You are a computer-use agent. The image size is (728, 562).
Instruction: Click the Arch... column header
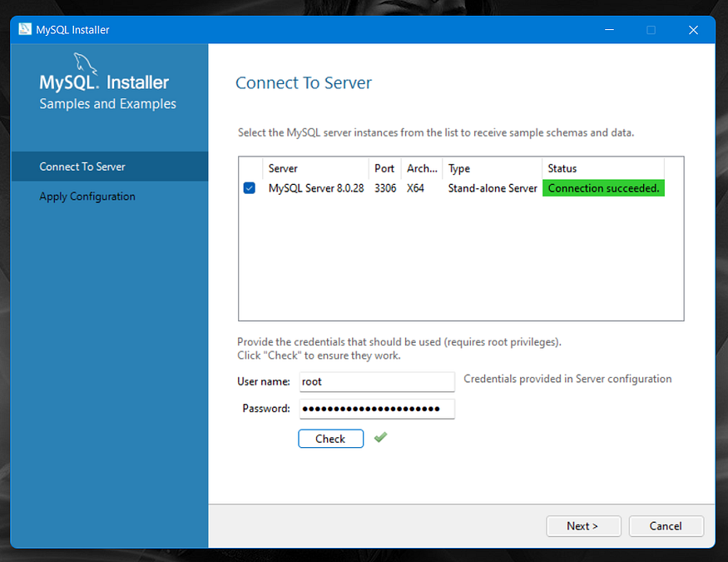tap(422, 168)
